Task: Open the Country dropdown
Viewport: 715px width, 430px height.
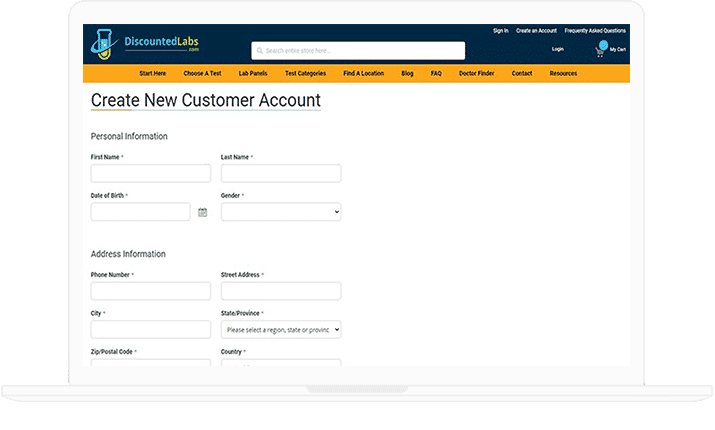Action: tap(280, 365)
